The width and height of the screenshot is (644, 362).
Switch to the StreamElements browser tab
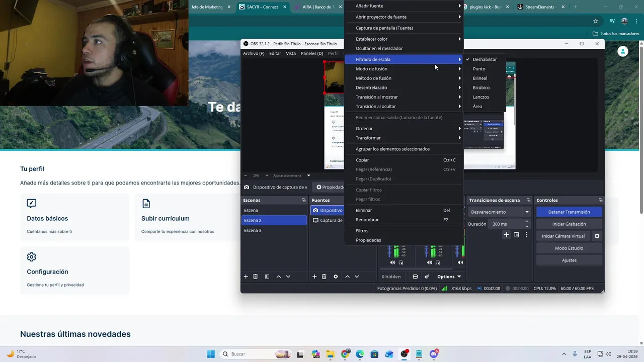pyautogui.click(x=541, y=7)
